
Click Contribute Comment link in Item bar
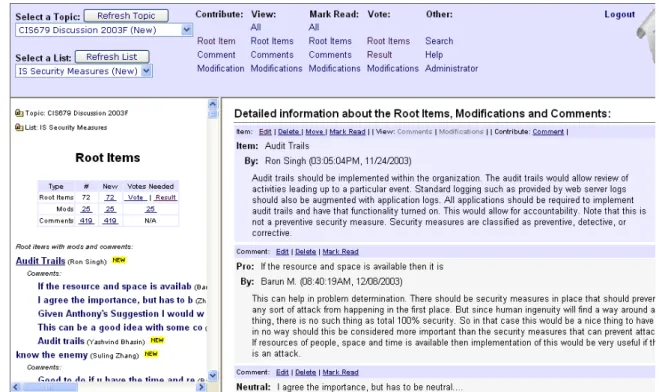[548, 132]
